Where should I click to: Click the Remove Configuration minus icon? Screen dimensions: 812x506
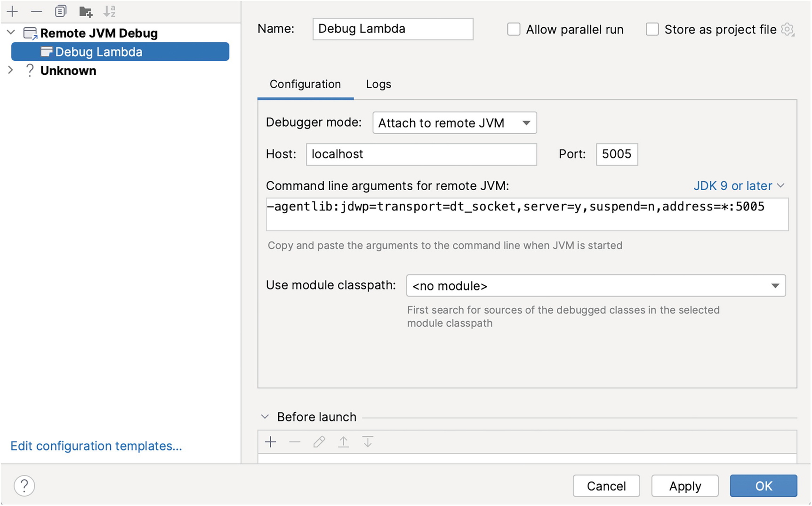(x=36, y=11)
